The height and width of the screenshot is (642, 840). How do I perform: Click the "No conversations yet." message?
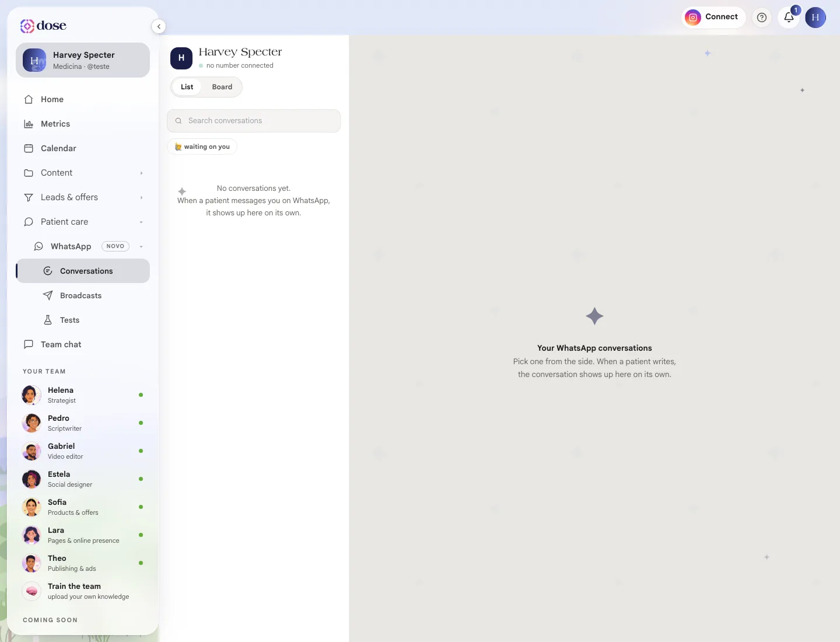(254, 189)
